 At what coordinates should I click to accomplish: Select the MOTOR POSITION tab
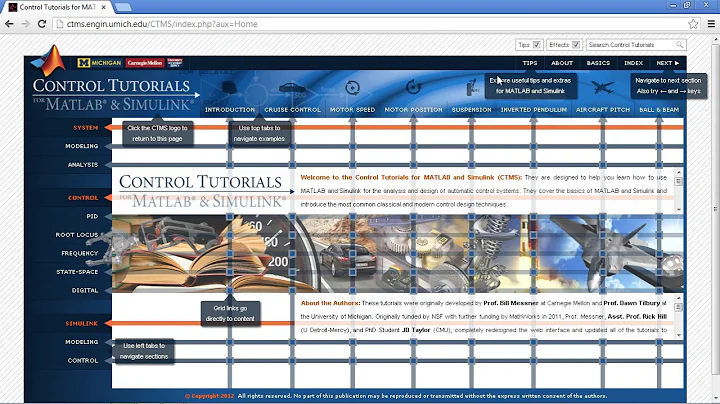(x=413, y=110)
